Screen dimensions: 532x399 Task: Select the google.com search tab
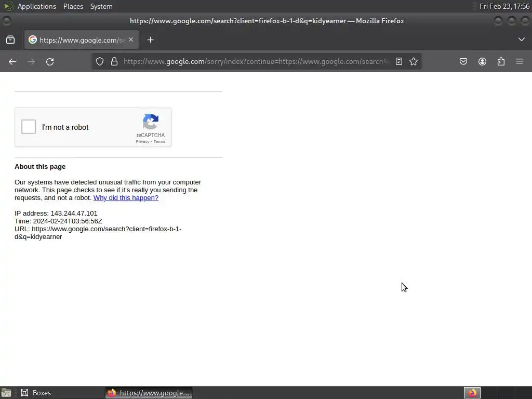click(x=82, y=40)
